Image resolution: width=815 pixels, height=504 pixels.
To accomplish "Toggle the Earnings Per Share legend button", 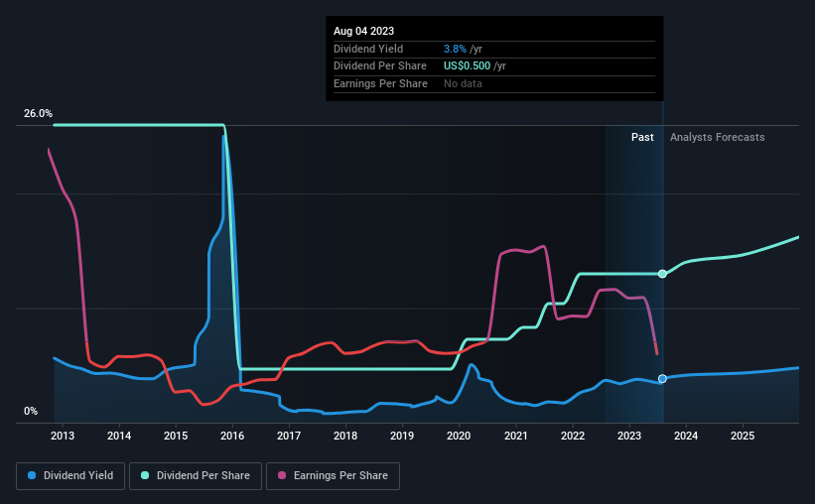I will [x=333, y=476].
